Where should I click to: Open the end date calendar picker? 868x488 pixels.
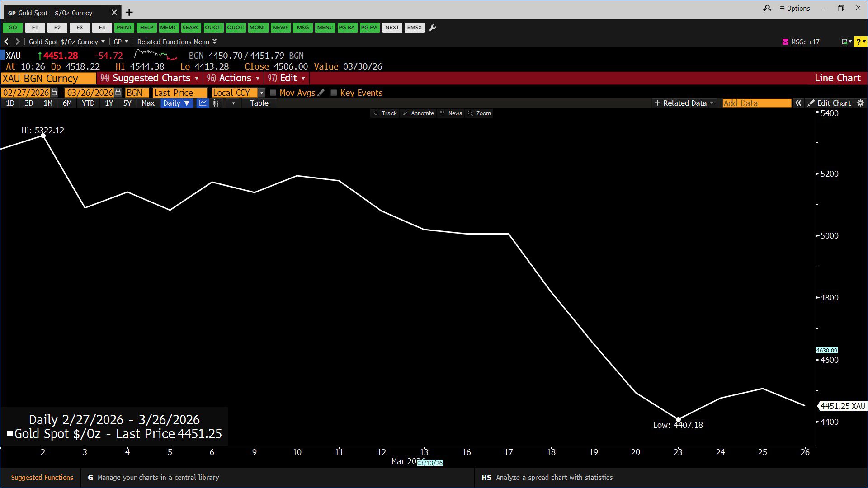point(118,93)
